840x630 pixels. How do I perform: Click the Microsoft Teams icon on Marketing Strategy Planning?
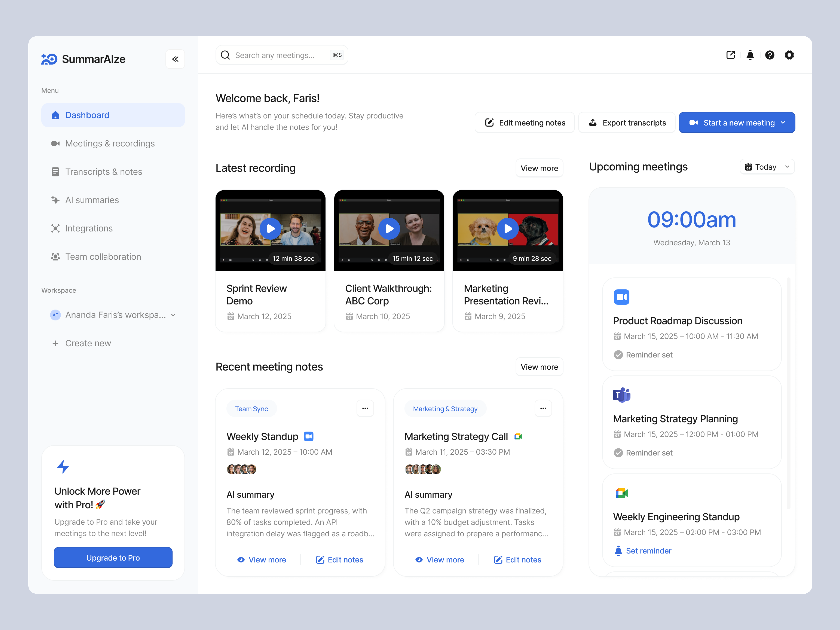tap(621, 395)
